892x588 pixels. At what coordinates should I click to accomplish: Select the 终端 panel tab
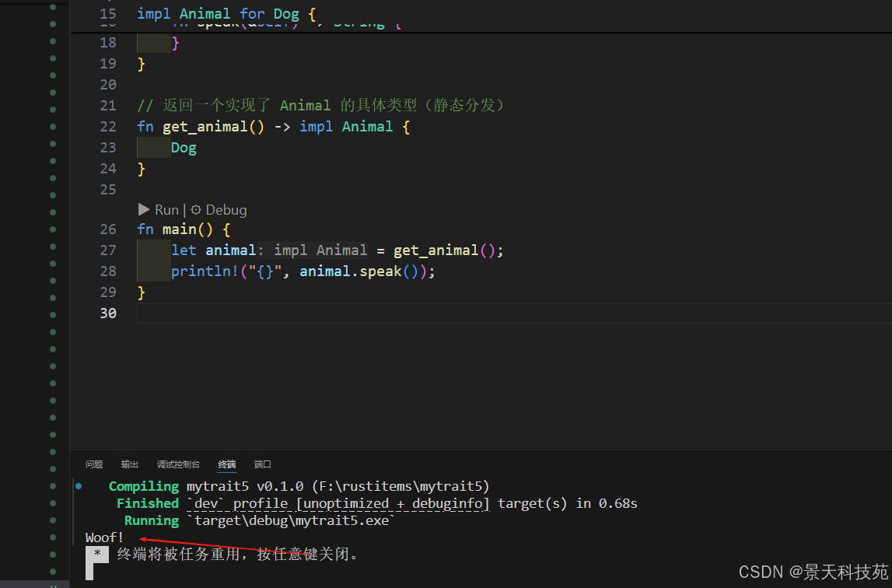point(227,464)
